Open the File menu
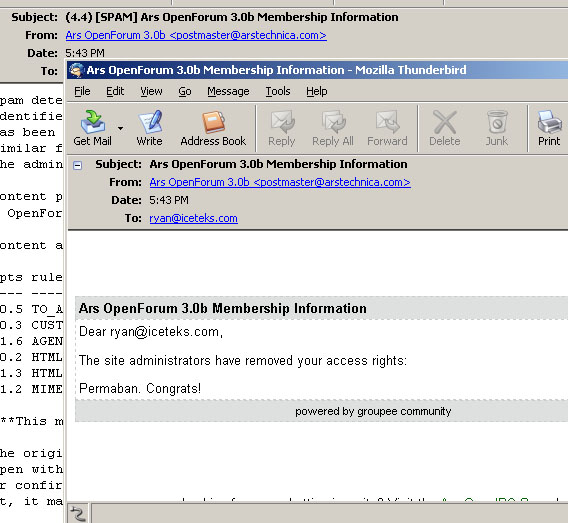This screenshot has width=568, height=523. 82,91
